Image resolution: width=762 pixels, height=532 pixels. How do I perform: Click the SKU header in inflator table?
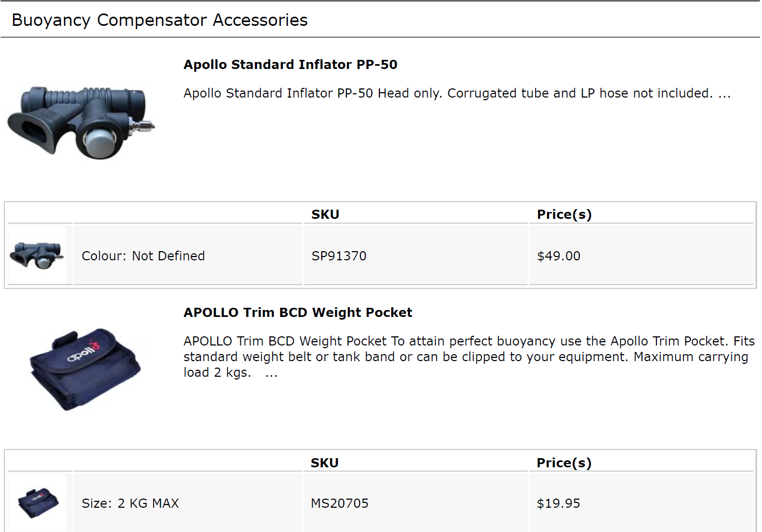[x=325, y=215]
